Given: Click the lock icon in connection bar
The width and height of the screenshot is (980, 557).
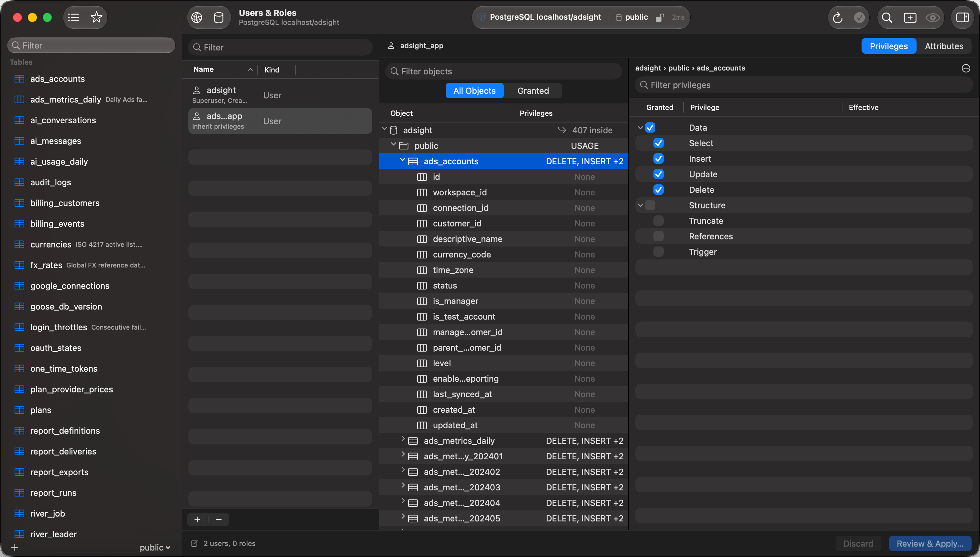Looking at the screenshot, I should (659, 17).
